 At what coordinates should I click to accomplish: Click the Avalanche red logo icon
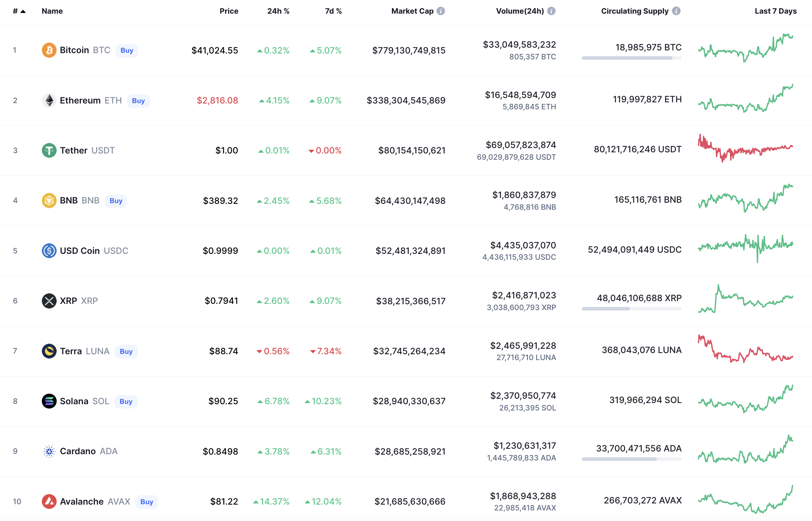pyautogui.click(x=49, y=501)
